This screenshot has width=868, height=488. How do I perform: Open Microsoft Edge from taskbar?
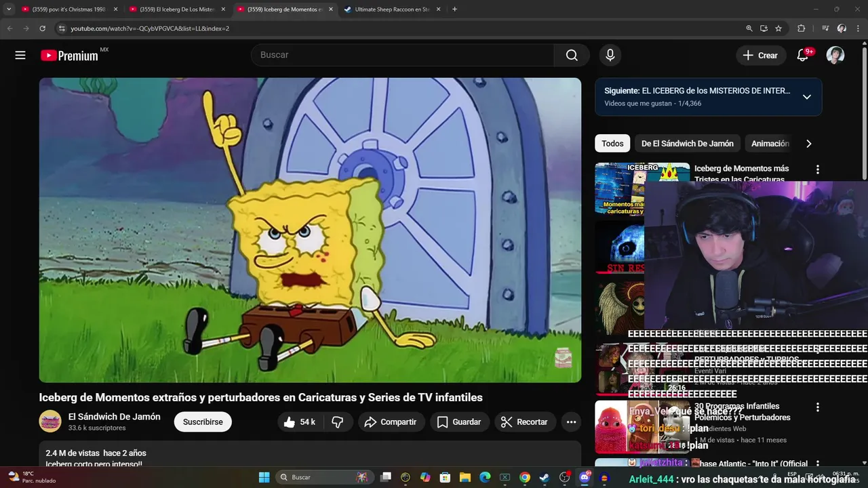[485, 477]
